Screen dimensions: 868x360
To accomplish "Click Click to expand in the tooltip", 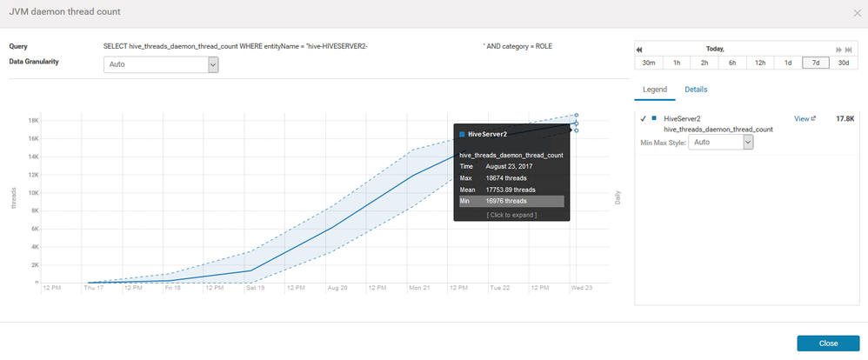I will 511,214.
